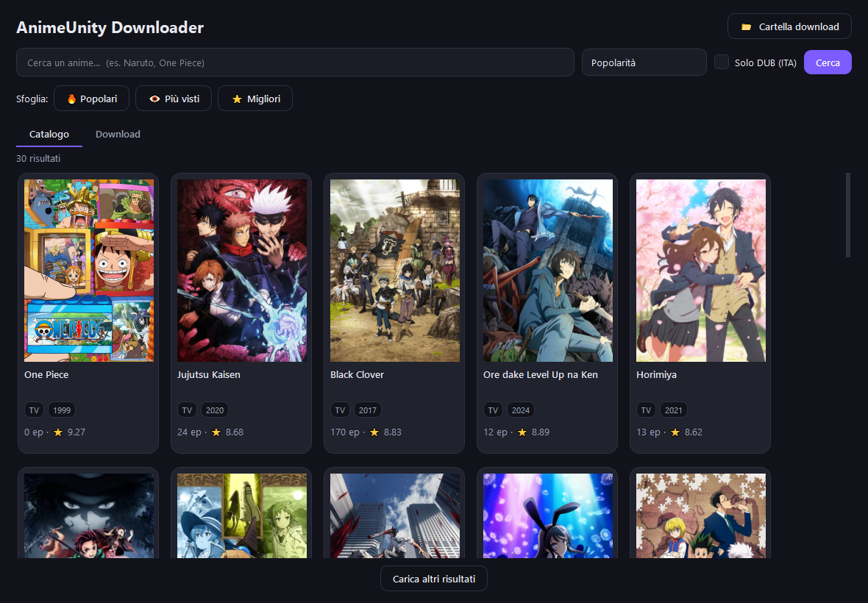Open the One Piece poster
The width and height of the screenshot is (868, 603).
click(89, 271)
